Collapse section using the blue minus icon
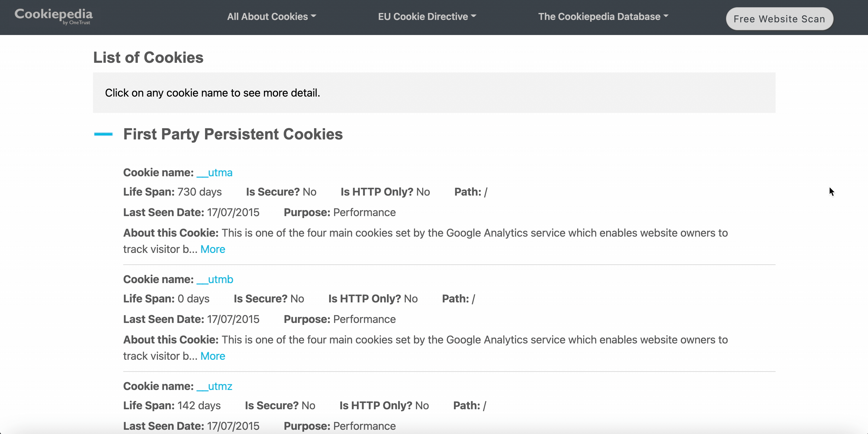Screen dimensions: 868x434 click(103, 134)
